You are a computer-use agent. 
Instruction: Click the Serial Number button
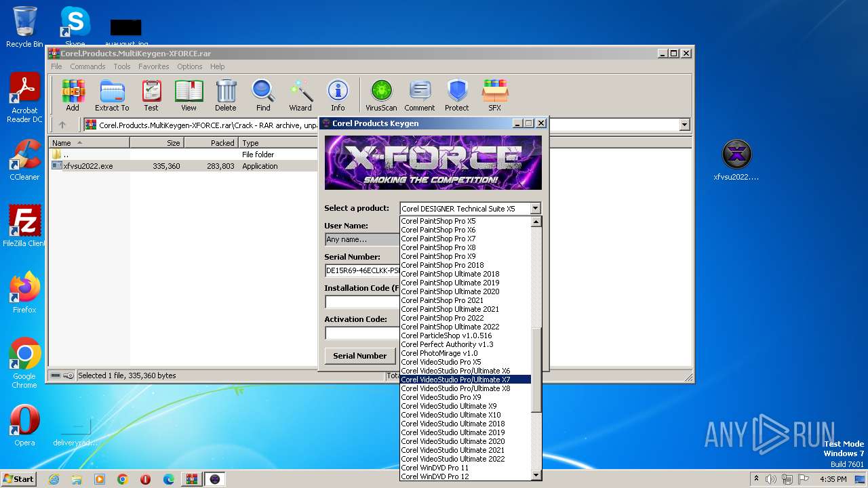[360, 355]
